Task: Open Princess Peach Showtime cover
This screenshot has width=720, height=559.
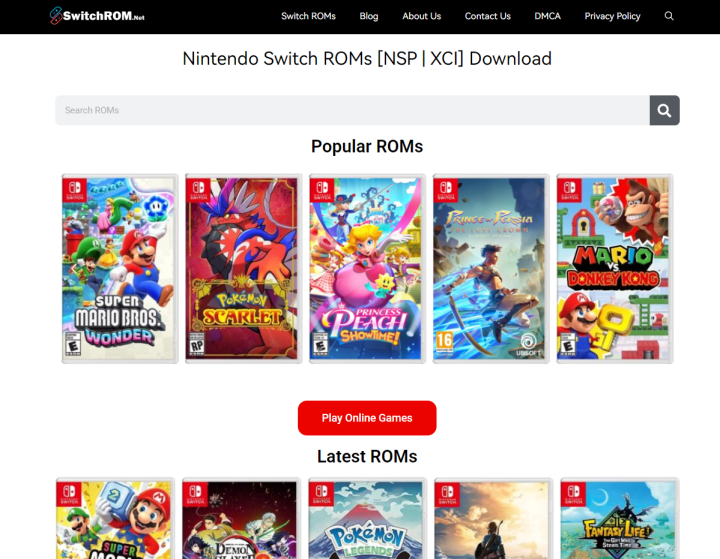Action: (367, 269)
